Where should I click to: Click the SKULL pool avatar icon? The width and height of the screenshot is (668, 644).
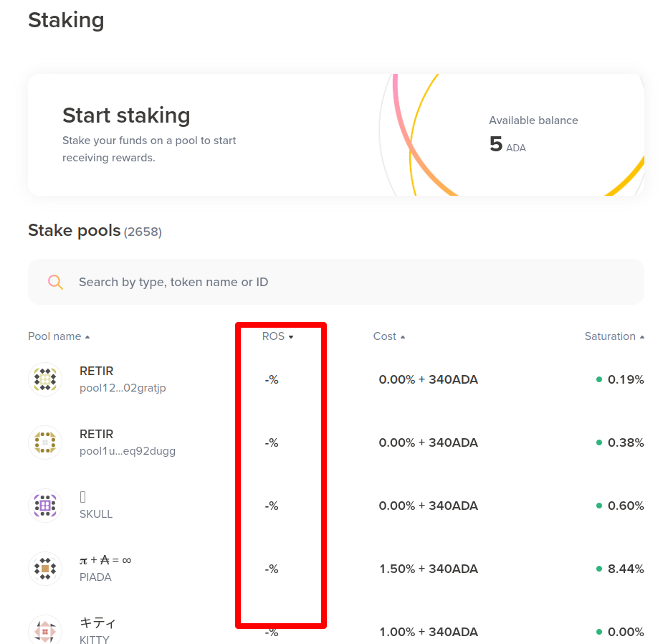click(x=45, y=506)
